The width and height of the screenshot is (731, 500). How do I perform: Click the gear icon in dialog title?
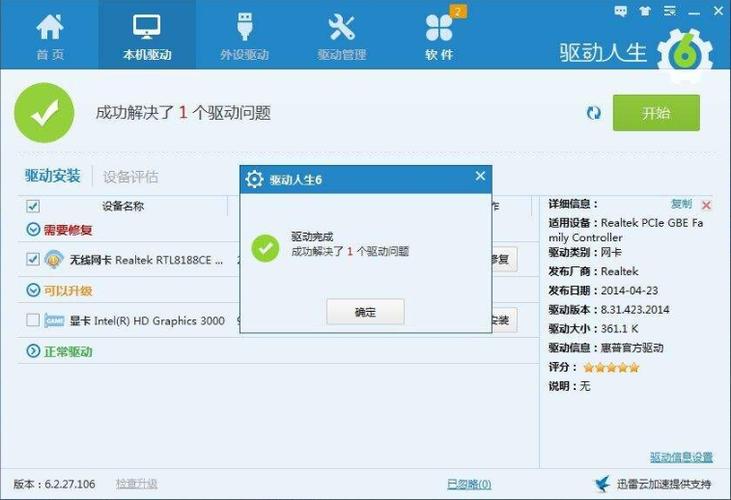point(254,179)
